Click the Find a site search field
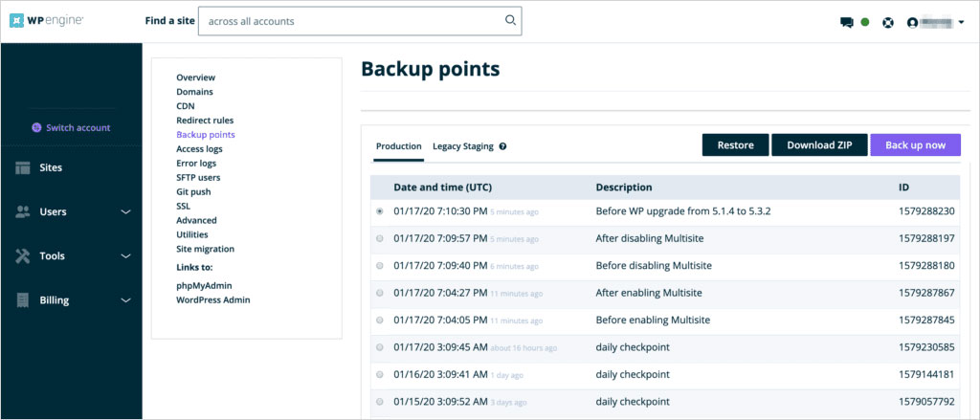This screenshot has width=980, height=420. point(349,21)
